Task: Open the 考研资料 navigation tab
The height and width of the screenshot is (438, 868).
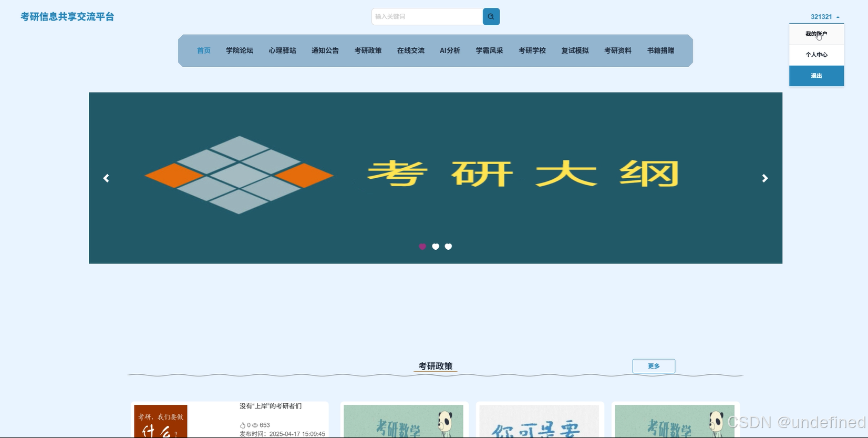Action: tap(618, 50)
